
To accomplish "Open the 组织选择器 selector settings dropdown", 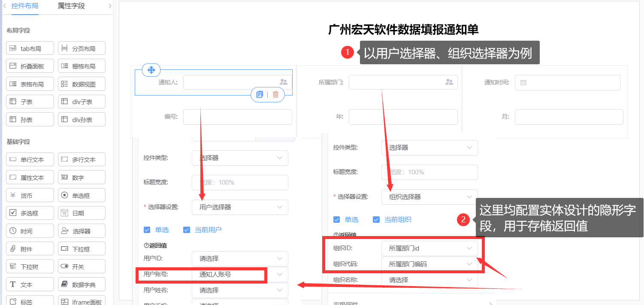I will pos(429,197).
